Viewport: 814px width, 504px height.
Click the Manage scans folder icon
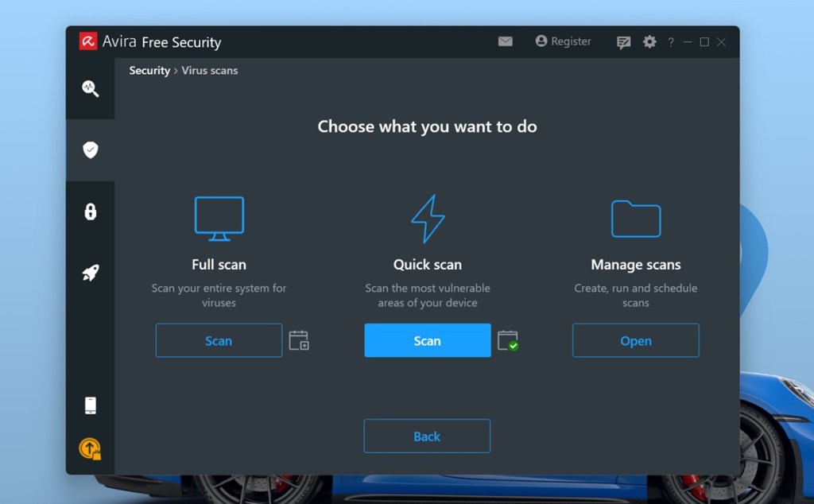[636, 219]
